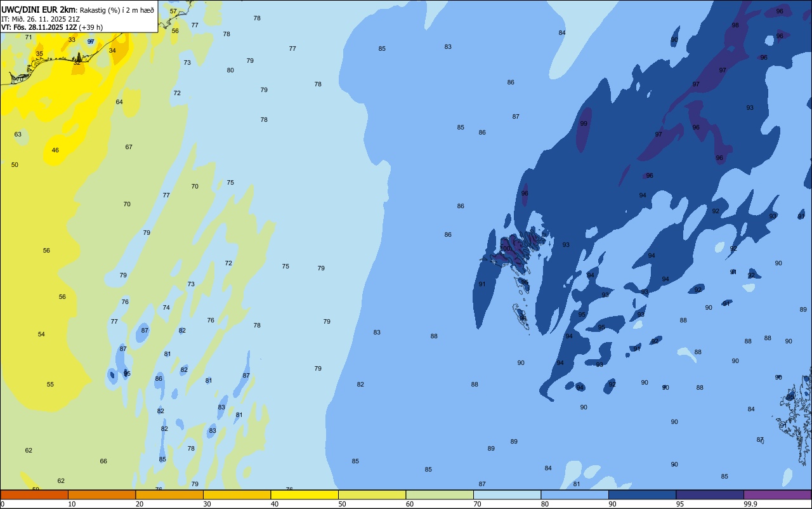Viewport: 812px width, 509px height.
Task: Click the humidity value '98' on the map
Action: (735, 25)
